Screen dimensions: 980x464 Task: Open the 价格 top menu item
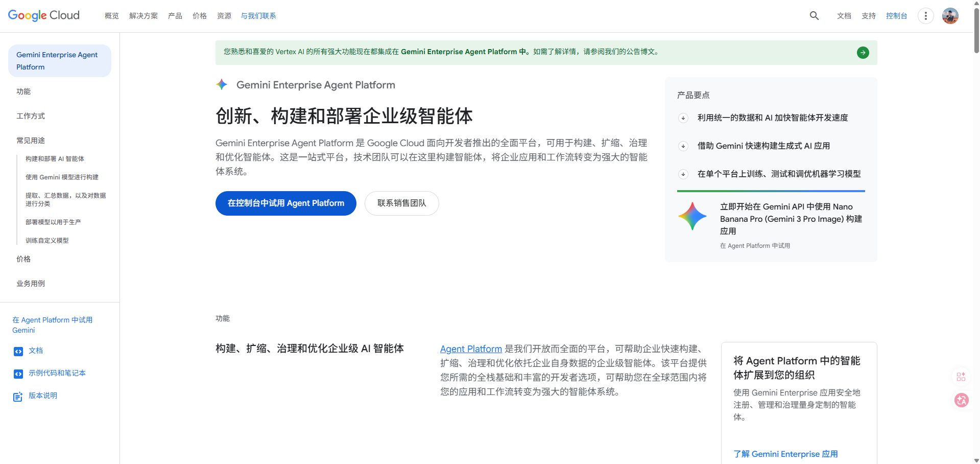[x=200, y=16]
